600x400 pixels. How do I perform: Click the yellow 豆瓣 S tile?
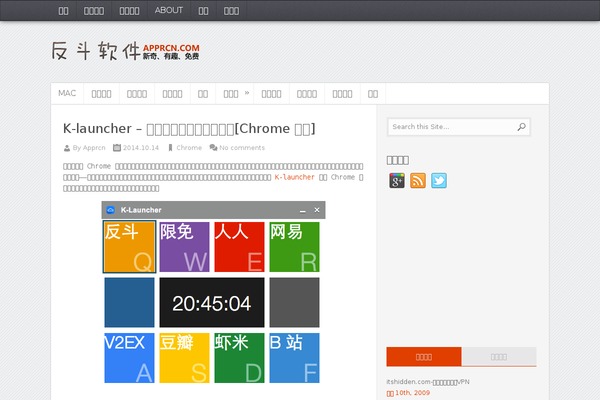point(184,358)
